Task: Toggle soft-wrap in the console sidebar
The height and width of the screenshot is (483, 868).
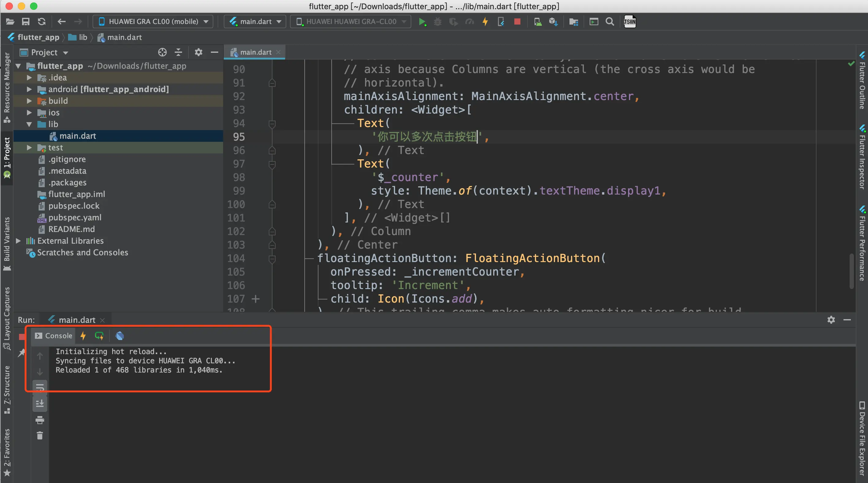Action: point(40,387)
